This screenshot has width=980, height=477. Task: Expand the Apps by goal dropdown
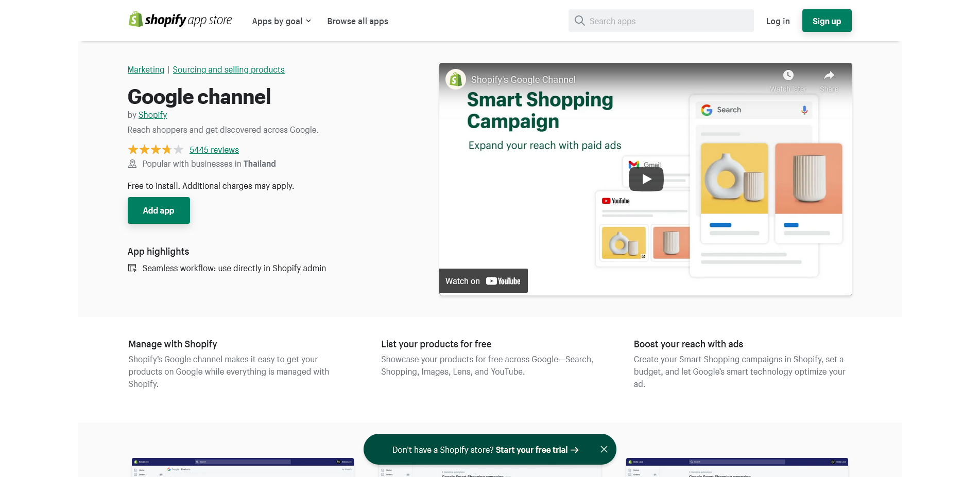281,21
